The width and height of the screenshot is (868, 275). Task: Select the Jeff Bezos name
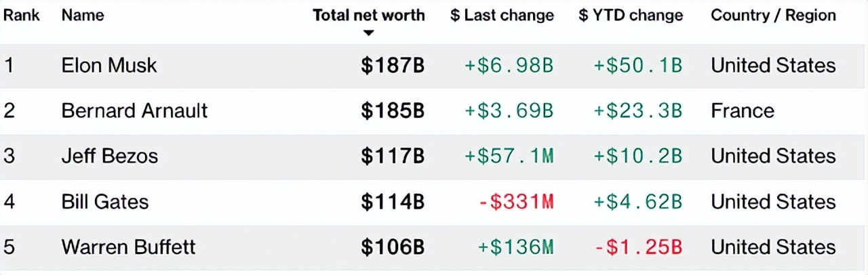point(109,156)
